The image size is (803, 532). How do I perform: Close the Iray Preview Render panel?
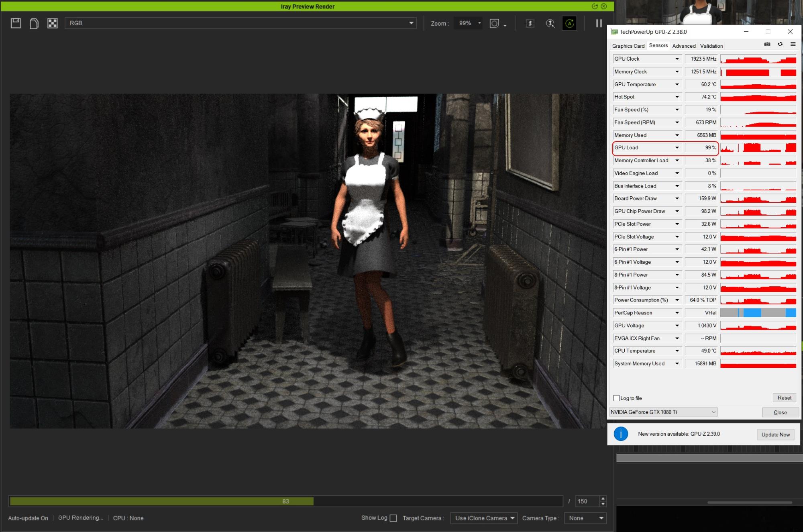[603, 6]
